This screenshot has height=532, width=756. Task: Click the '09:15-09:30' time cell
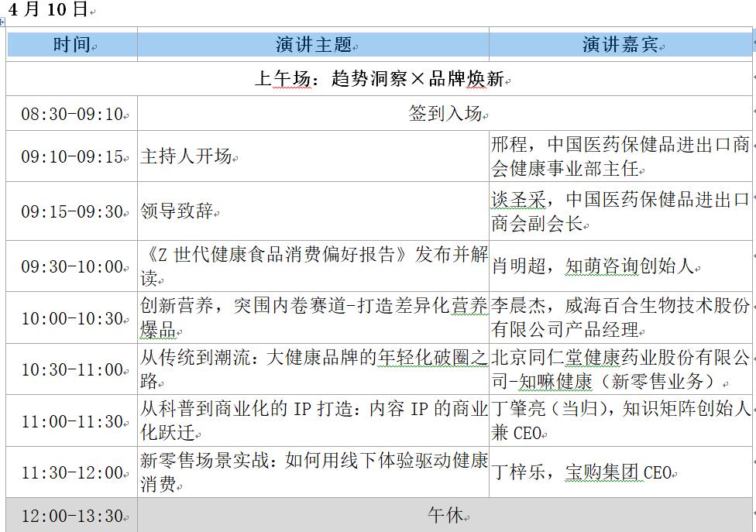point(72,211)
